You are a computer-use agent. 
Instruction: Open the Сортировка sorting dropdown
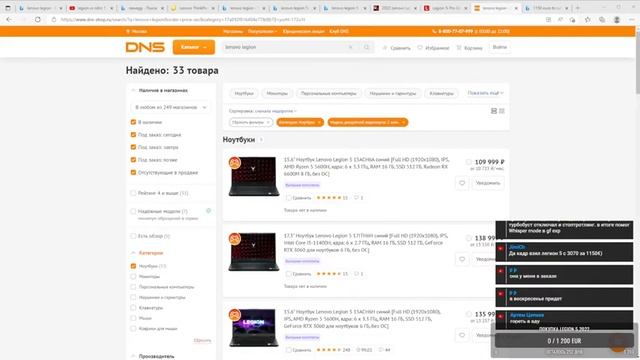point(262,111)
